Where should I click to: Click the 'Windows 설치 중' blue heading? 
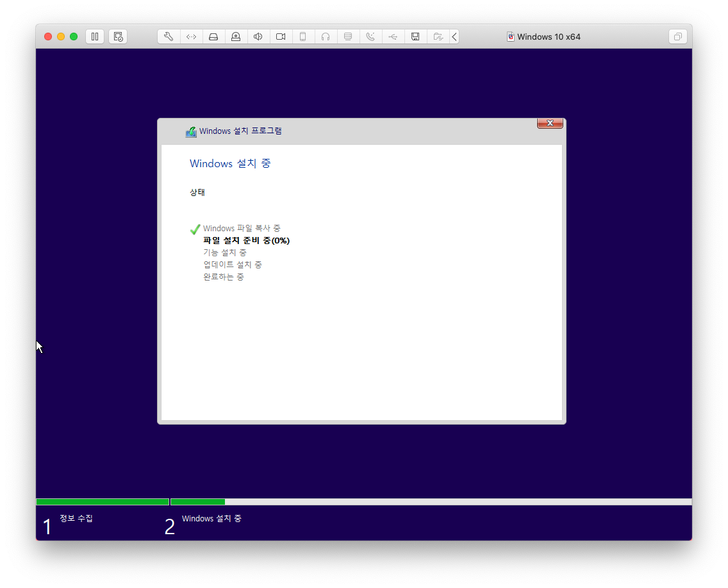point(230,163)
